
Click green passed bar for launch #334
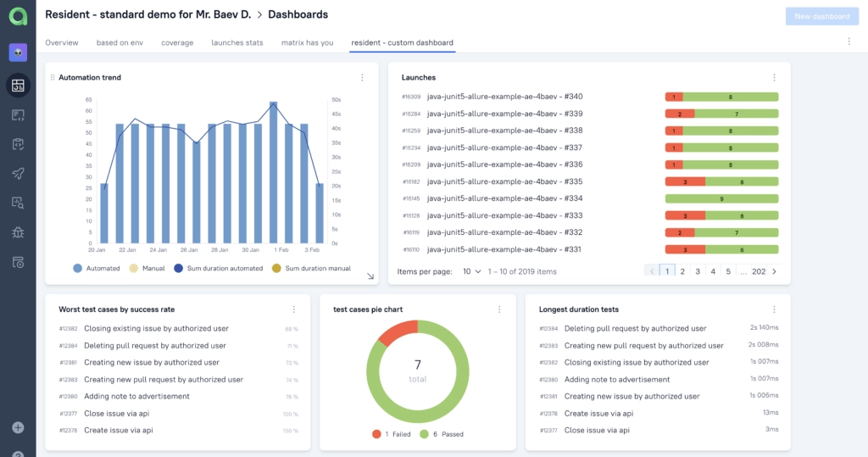(721, 198)
